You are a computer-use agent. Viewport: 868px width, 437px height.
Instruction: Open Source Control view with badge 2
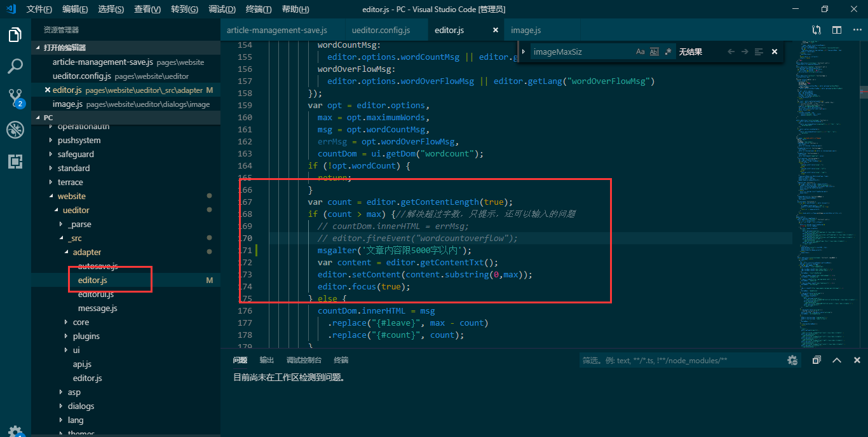point(15,97)
